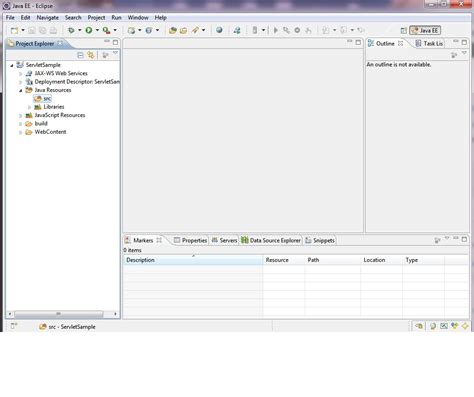Open the Project Explorer view menu triangle
This screenshot has height=397, width=474.
115,53
